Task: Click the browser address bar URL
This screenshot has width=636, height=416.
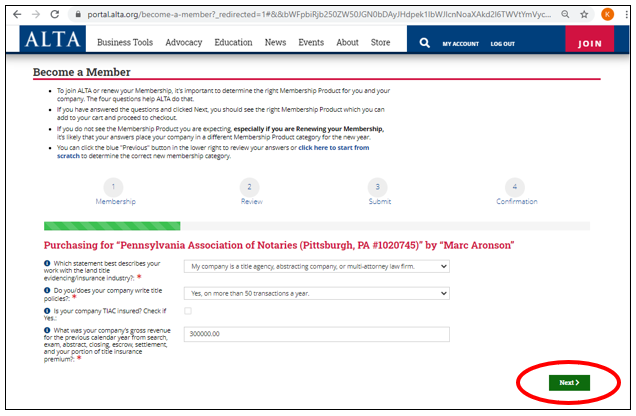Action: pyautogui.click(x=319, y=15)
